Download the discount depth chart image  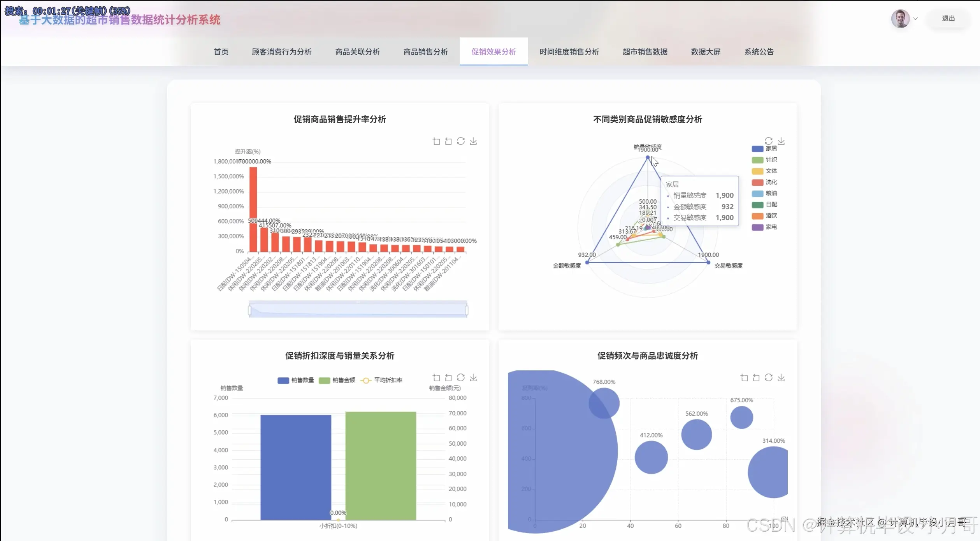coord(473,377)
